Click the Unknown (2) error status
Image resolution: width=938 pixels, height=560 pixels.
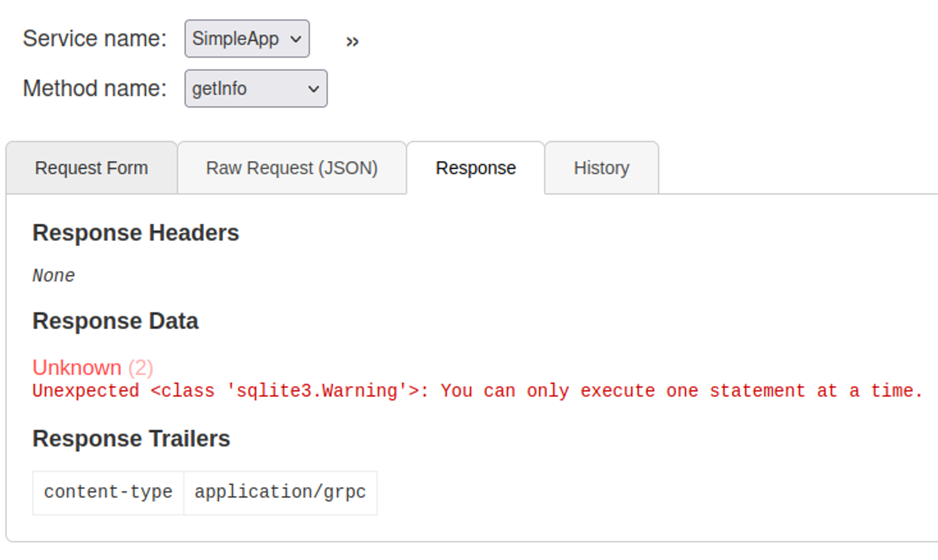[x=77, y=367]
